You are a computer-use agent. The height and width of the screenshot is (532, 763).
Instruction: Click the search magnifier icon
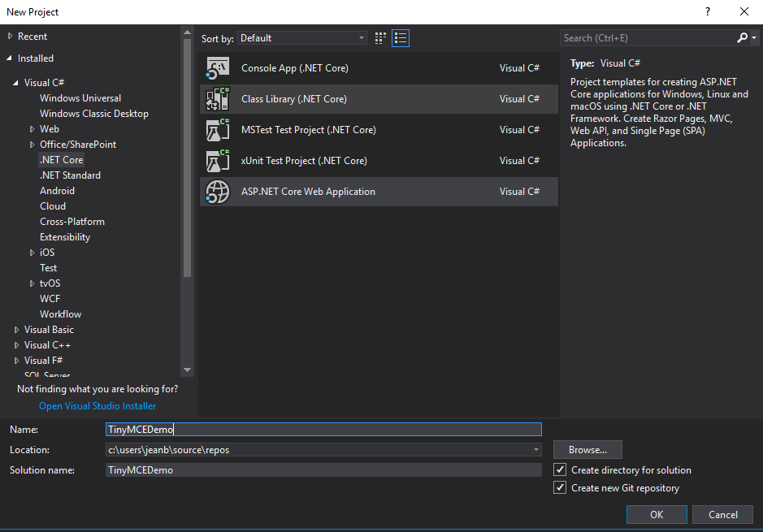[742, 37]
